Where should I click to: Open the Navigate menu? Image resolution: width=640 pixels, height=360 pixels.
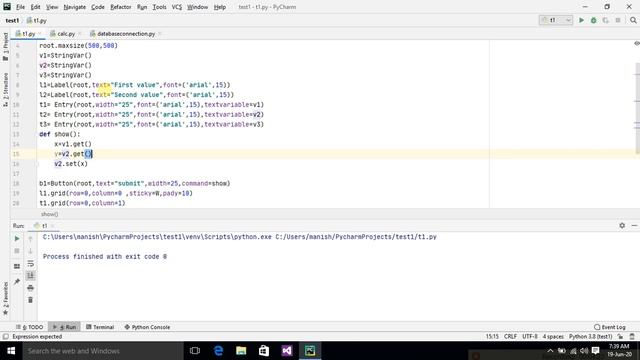pos(75,7)
